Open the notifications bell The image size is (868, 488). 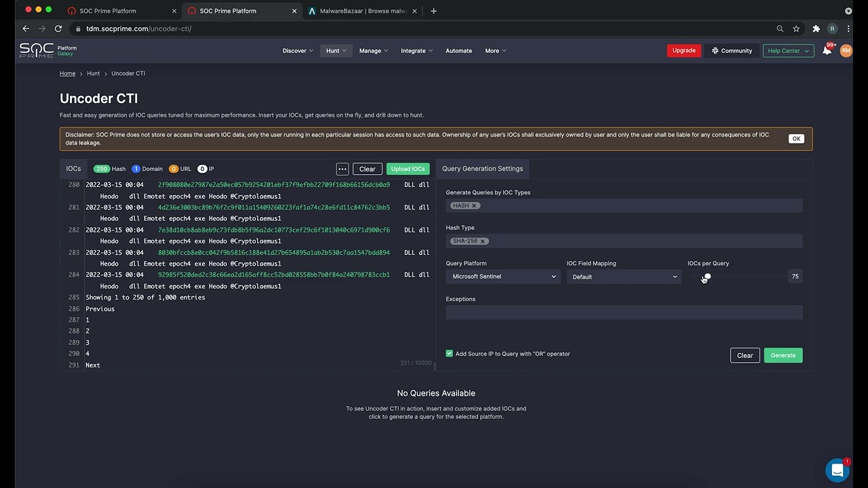click(827, 50)
